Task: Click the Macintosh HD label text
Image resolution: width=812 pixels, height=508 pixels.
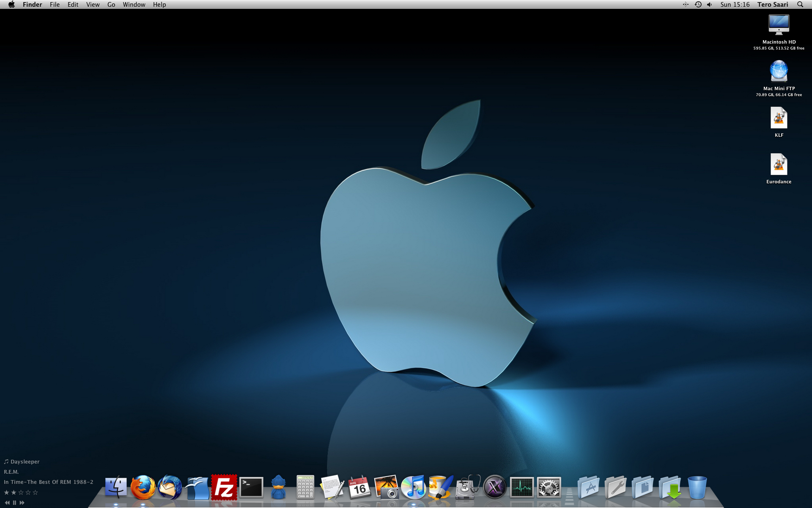Action: tap(779, 42)
